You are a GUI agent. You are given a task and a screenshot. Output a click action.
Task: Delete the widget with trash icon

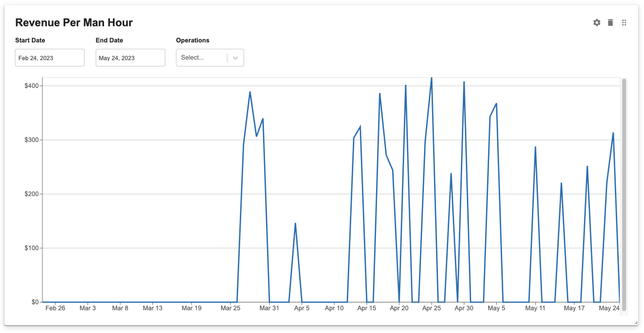[x=611, y=23]
